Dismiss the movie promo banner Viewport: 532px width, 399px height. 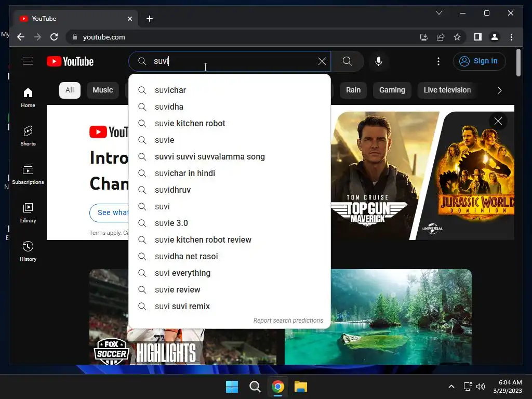[498, 121]
